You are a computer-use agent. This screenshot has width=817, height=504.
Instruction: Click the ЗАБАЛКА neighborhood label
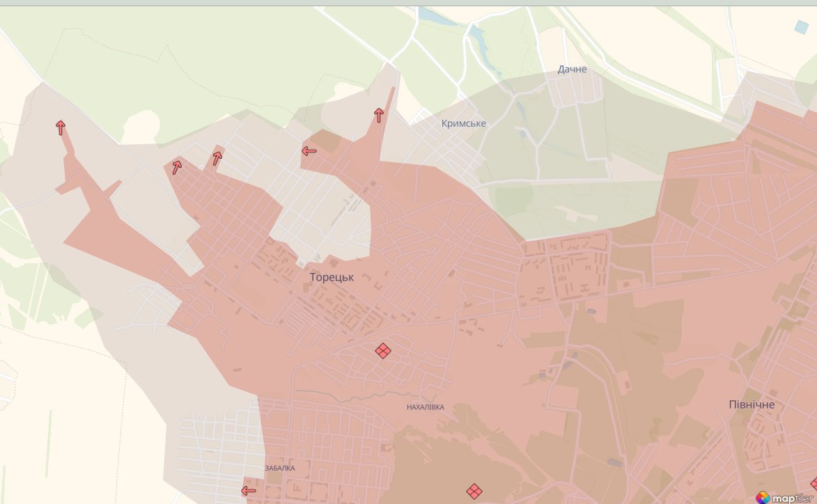[x=279, y=468]
